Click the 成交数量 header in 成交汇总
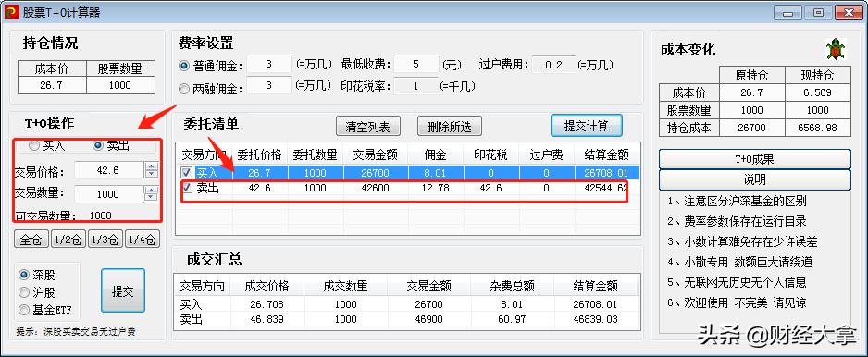Screen dimensions: 868x357 pyautogui.click(x=346, y=286)
